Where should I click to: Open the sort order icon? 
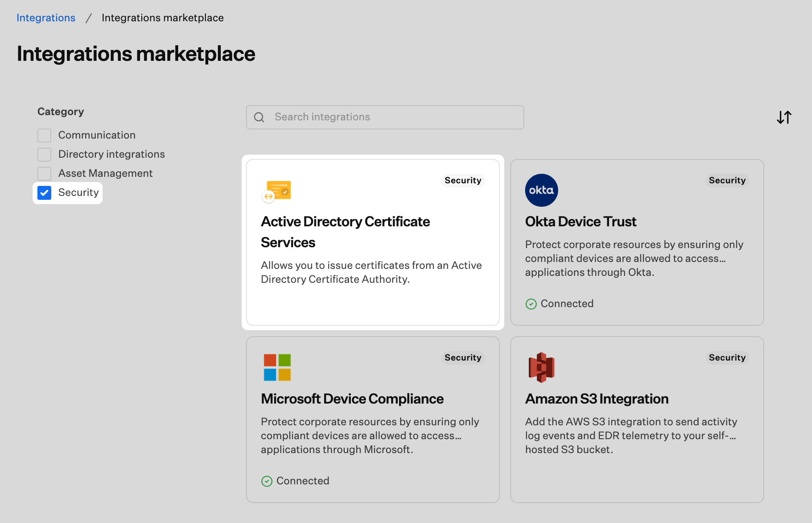coord(784,117)
